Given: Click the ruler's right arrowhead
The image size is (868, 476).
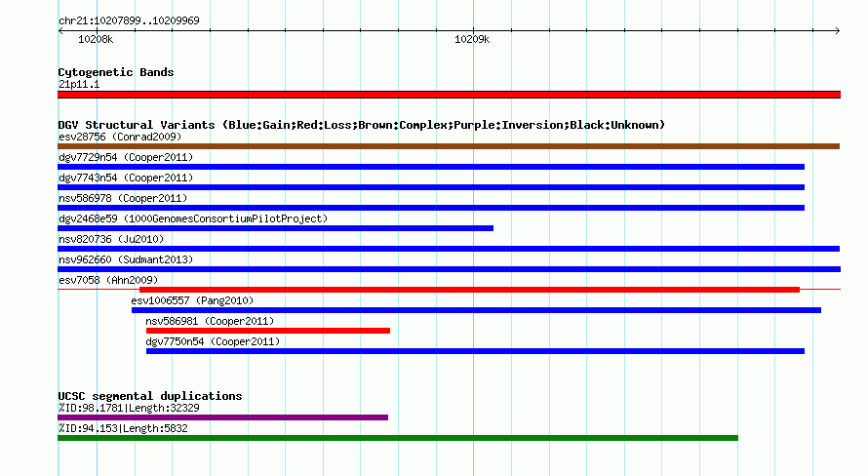Looking at the screenshot, I should click(838, 30).
